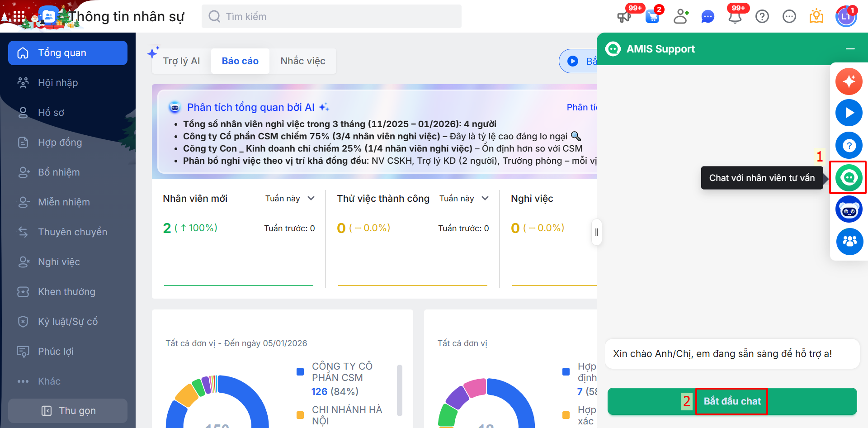
Task: Click the Nghỉ việc card title
Action: pyautogui.click(x=532, y=199)
